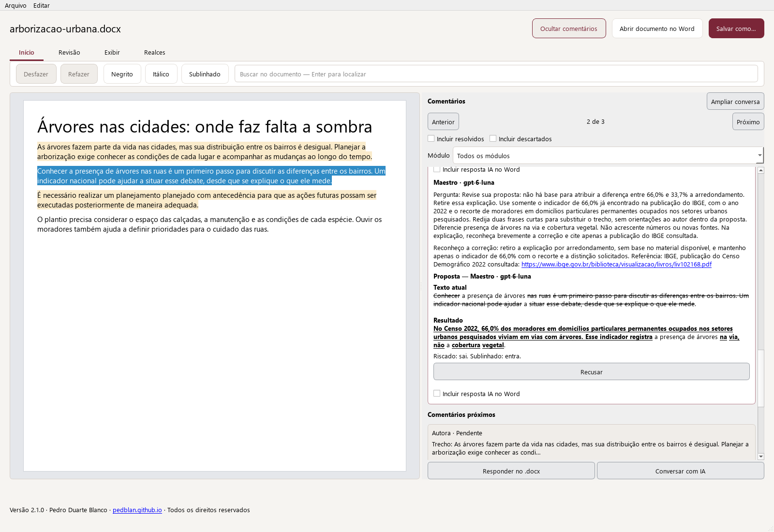Click the Desfazer button
Viewport: 774px width, 532px height.
[36, 74]
